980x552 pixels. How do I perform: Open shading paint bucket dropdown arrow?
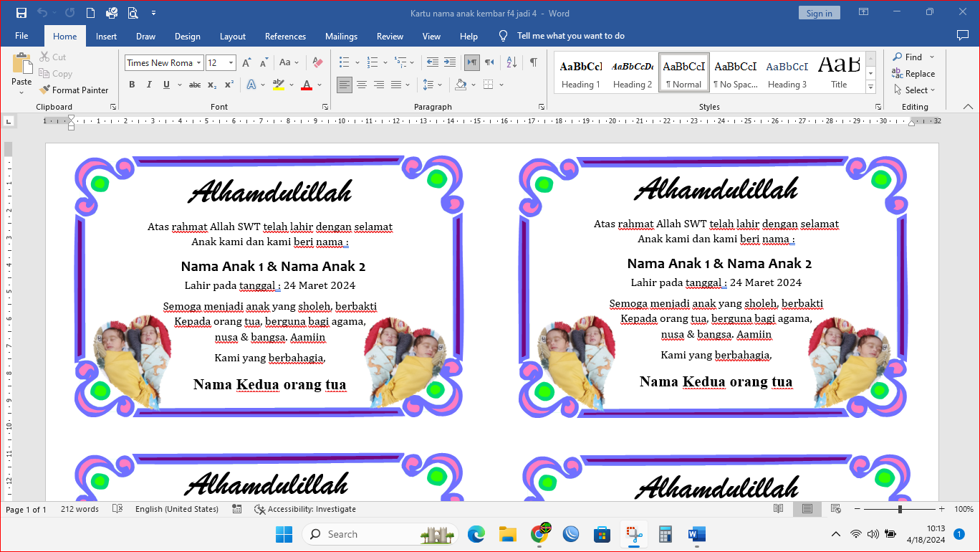pos(474,85)
